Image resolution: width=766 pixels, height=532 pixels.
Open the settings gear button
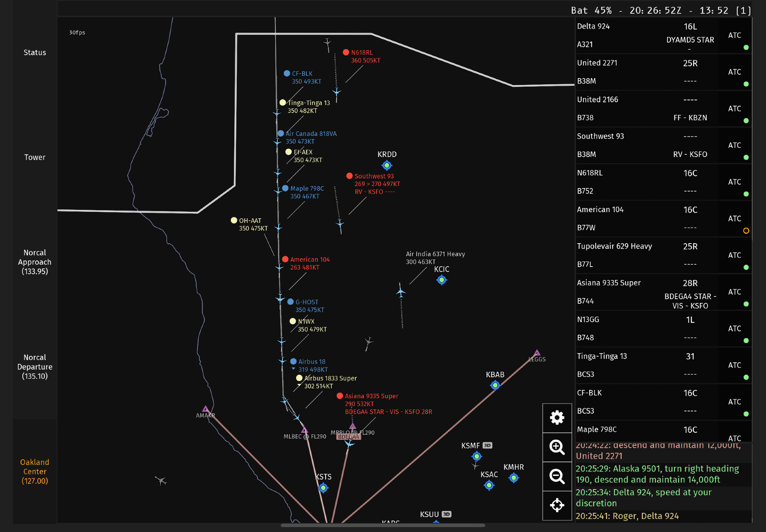click(557, 417)
